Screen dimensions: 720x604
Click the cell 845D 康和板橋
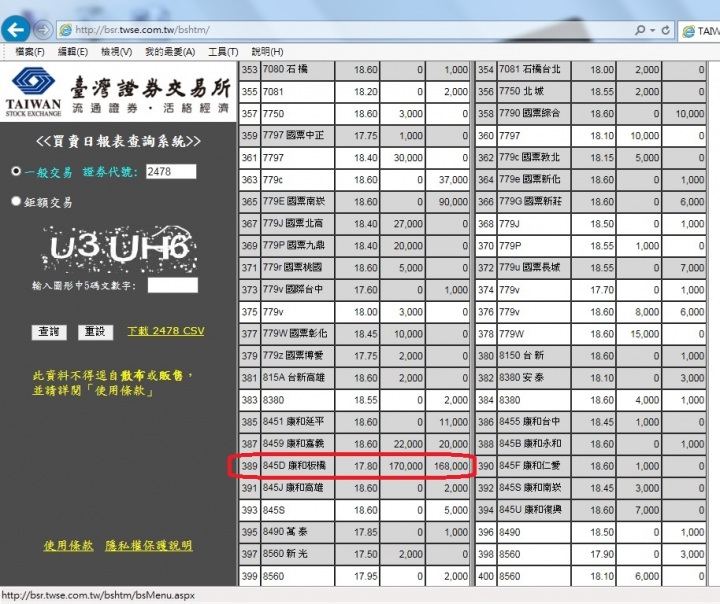click(298, 466)
